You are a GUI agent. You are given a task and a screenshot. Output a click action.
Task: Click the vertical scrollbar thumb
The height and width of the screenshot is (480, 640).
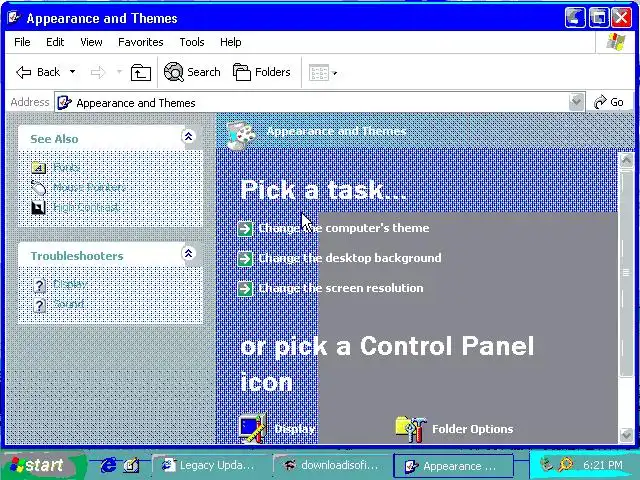pyautogui.click(x=625, y=273)
